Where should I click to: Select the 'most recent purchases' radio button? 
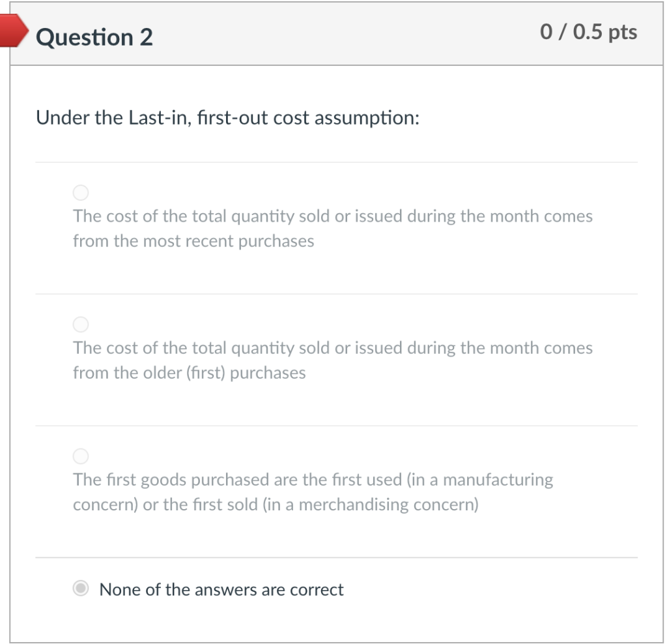tap(81, 192)
